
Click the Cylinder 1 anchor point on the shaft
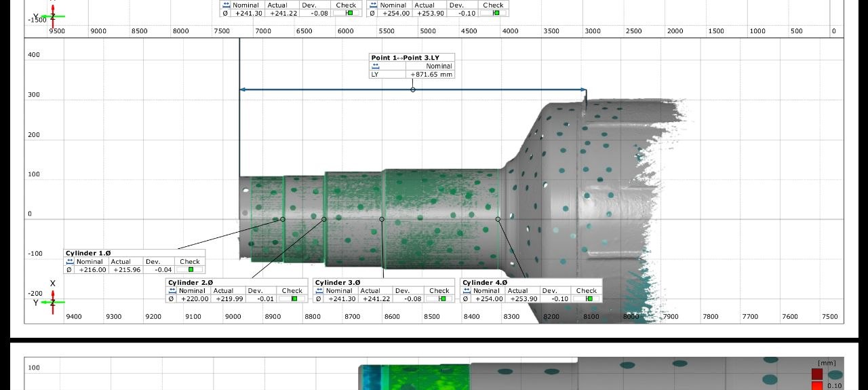click(x=283, y=219)
